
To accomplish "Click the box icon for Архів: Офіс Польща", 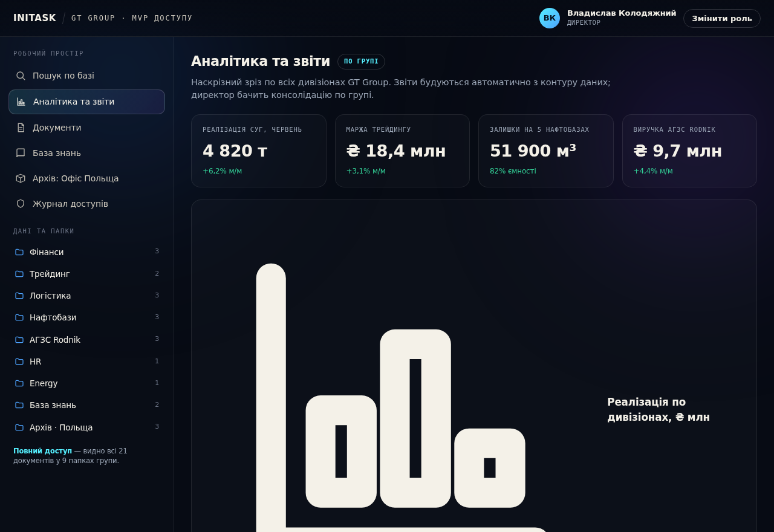I will coord(21,178).
